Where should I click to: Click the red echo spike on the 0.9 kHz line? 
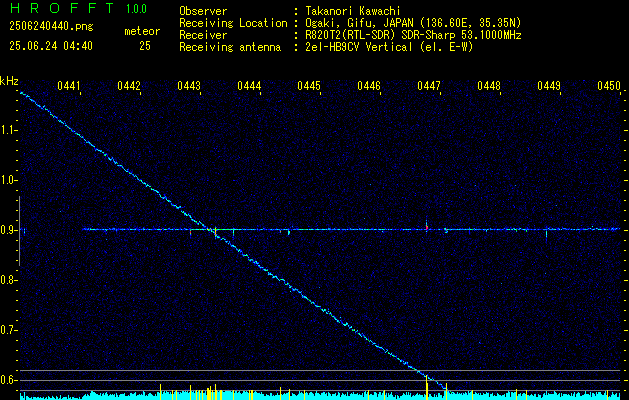[x=427, y=227]
